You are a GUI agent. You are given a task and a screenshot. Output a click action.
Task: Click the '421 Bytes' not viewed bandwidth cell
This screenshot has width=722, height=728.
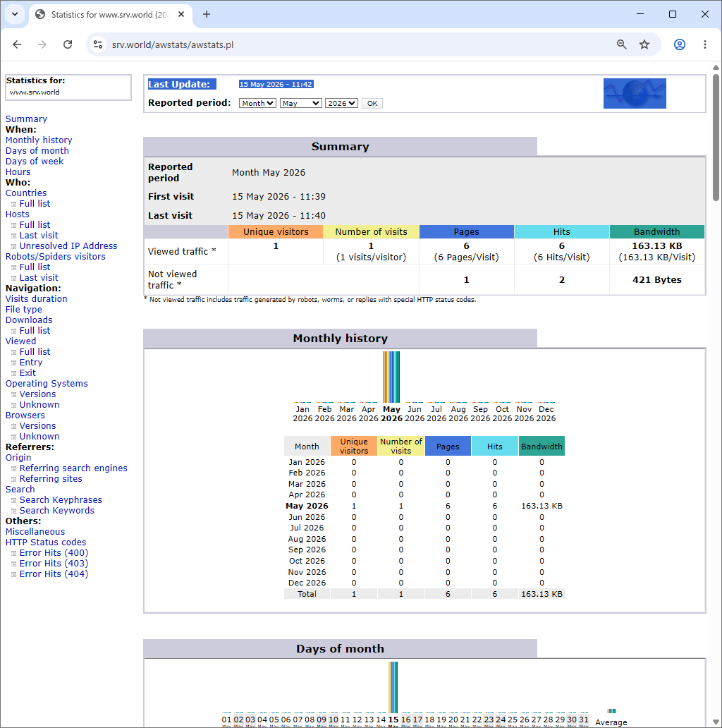coord(657,279)
